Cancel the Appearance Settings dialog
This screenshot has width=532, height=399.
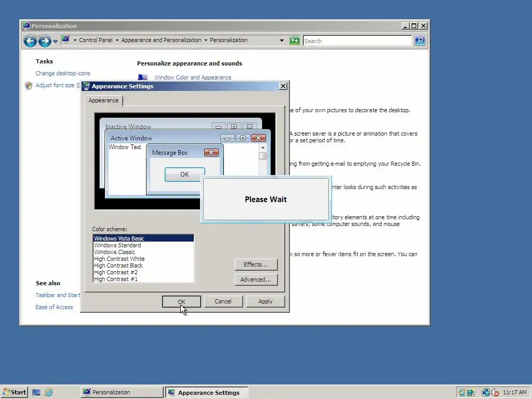click(223, 301)
